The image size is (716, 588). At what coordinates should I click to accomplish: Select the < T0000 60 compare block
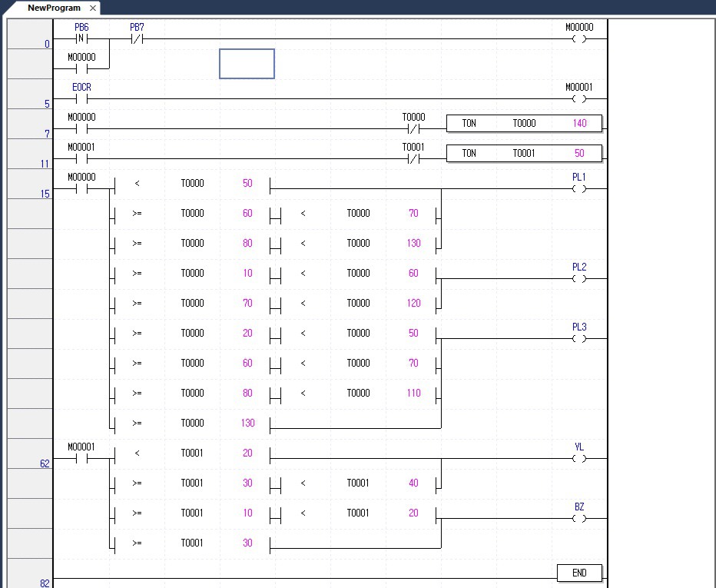359,274
